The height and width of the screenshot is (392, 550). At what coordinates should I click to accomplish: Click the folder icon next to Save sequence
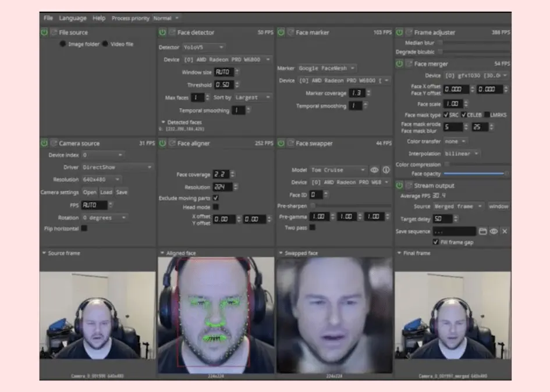(x=482, y=231)
